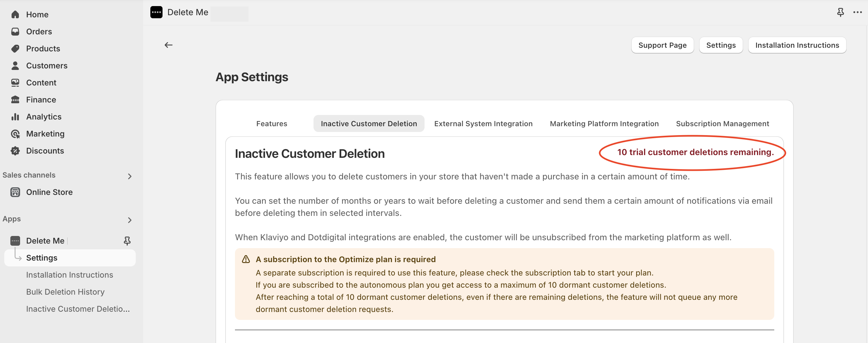This screenshot has height=343, width=868.
Task: Click the Products tag icon
Action: [15, 48]
